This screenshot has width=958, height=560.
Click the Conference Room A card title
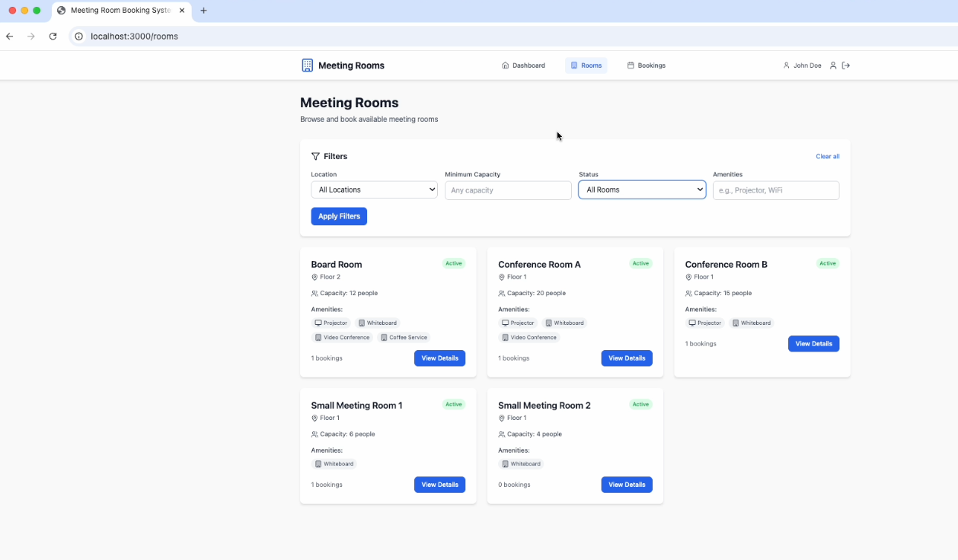[x=539, y=265]
